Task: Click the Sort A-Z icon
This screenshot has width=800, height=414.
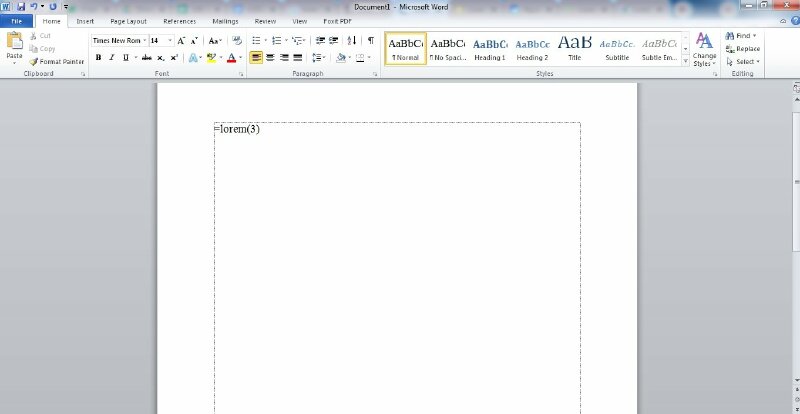Action: click(x=352, y=40)
